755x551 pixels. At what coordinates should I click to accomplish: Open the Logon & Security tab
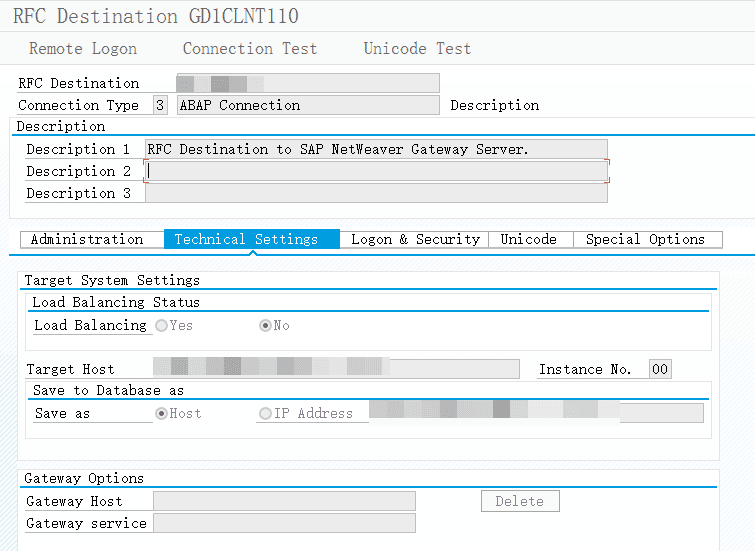click(x=415, y=239)
